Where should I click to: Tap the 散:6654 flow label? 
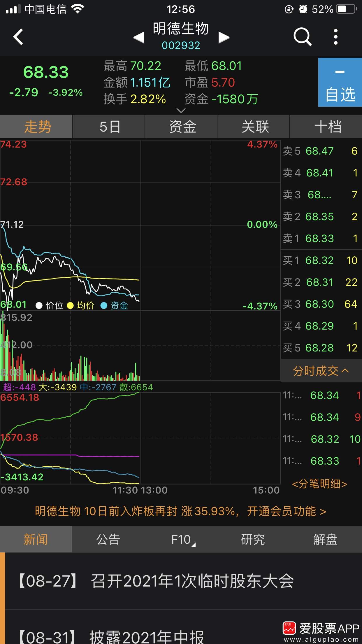pos(136,387)
